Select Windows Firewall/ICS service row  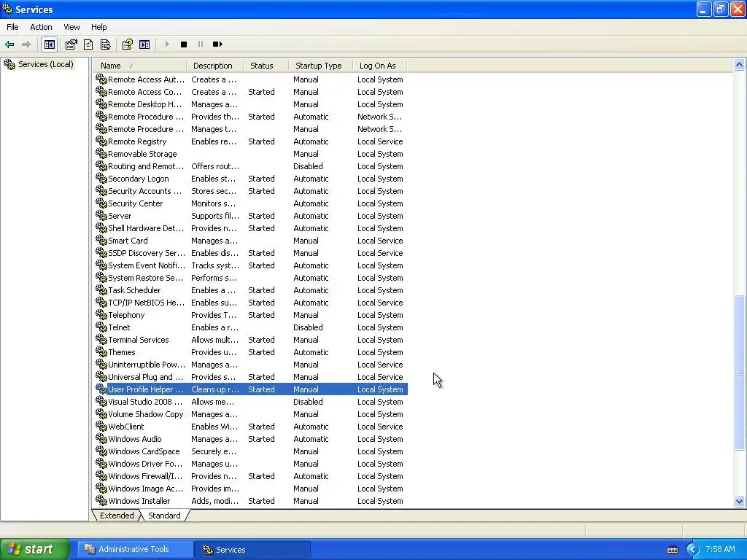click(x=251, y=476)
